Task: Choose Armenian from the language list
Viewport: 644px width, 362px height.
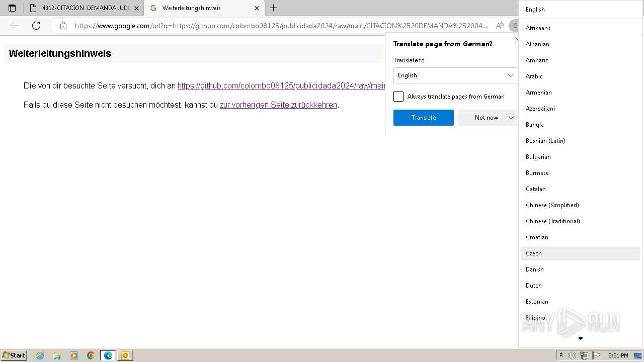Action: click(x=580, y=93)
